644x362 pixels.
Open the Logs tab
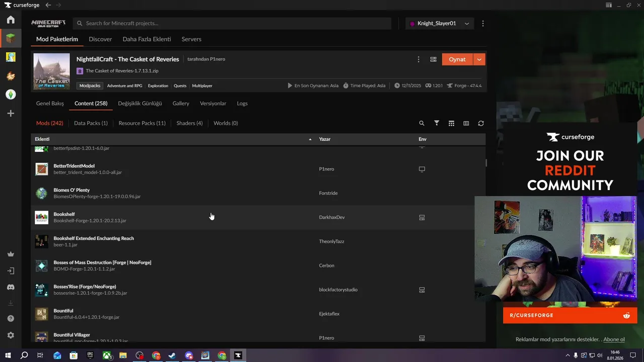tap(242, 104)
